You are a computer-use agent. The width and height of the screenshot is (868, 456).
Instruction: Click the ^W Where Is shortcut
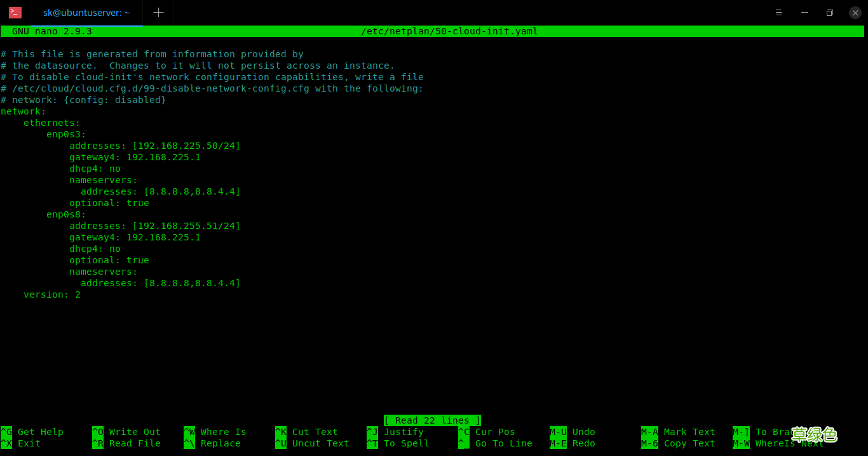click(215, 432)
